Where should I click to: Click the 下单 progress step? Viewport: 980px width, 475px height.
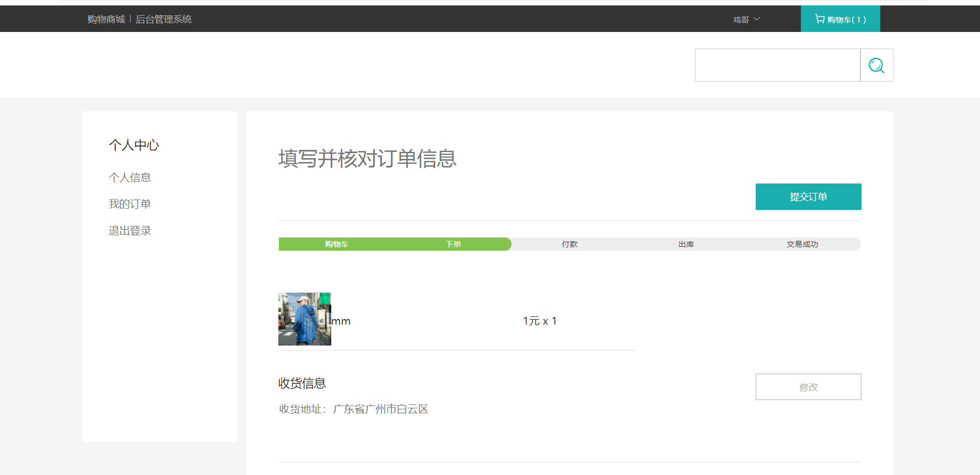[x=453, y=244]
